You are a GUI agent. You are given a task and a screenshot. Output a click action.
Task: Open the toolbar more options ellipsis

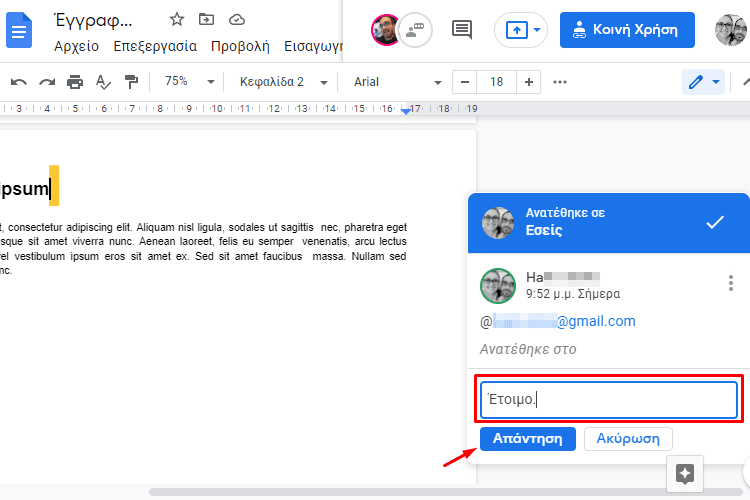(560, 82)
